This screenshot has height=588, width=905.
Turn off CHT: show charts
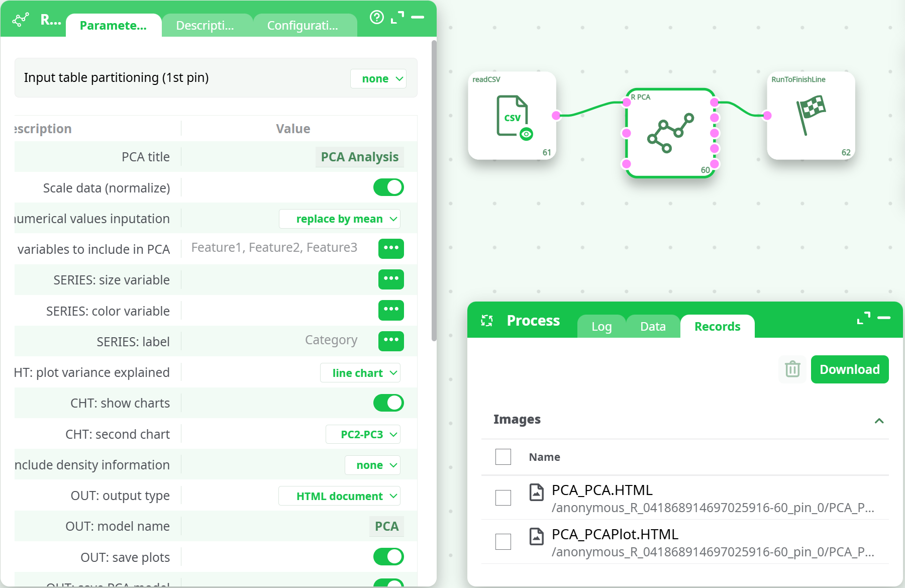[388, 403]
